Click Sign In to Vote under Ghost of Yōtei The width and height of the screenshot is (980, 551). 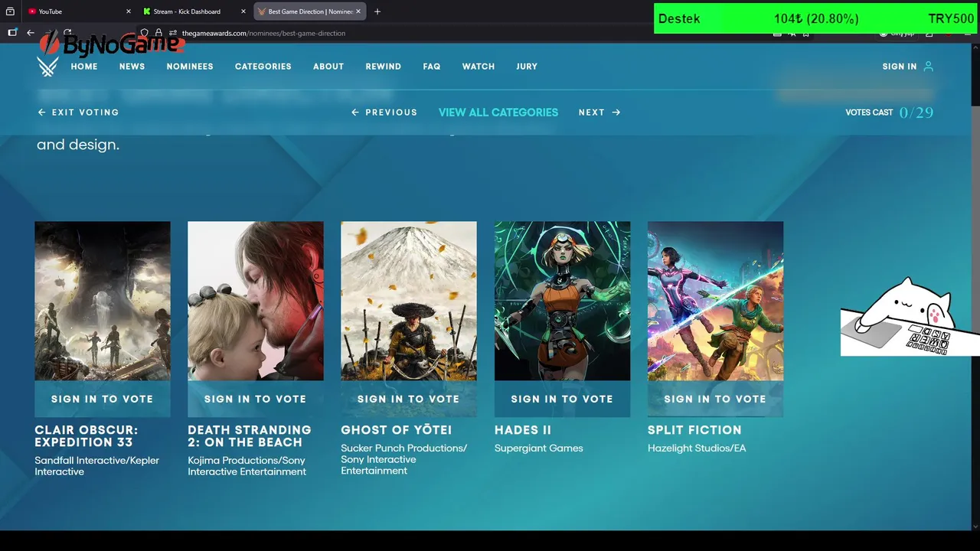click(x=409, y=399)
